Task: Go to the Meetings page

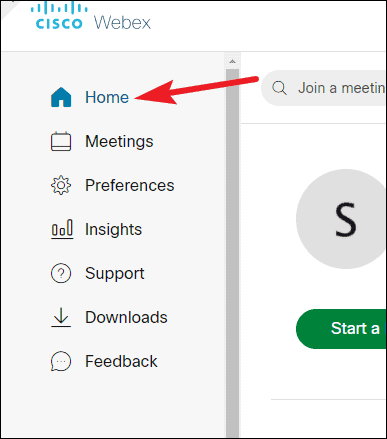Action: tap(119, 141)
